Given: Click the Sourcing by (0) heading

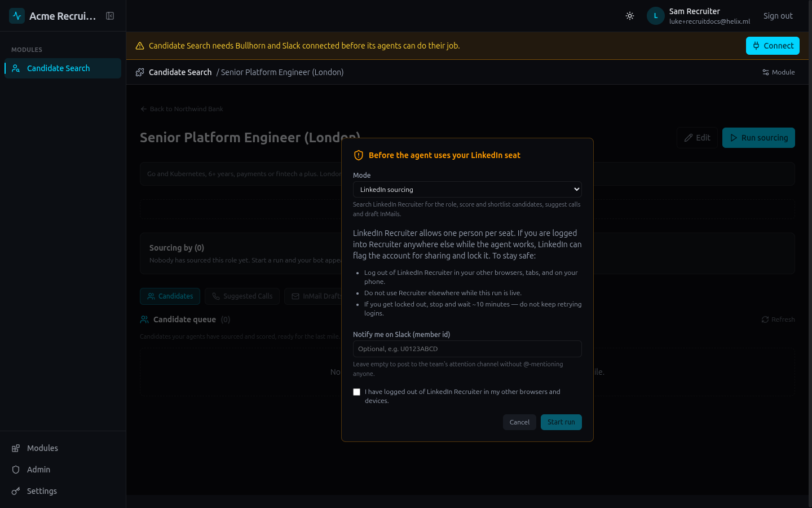Looking at the screenshot, I should 176,248.
